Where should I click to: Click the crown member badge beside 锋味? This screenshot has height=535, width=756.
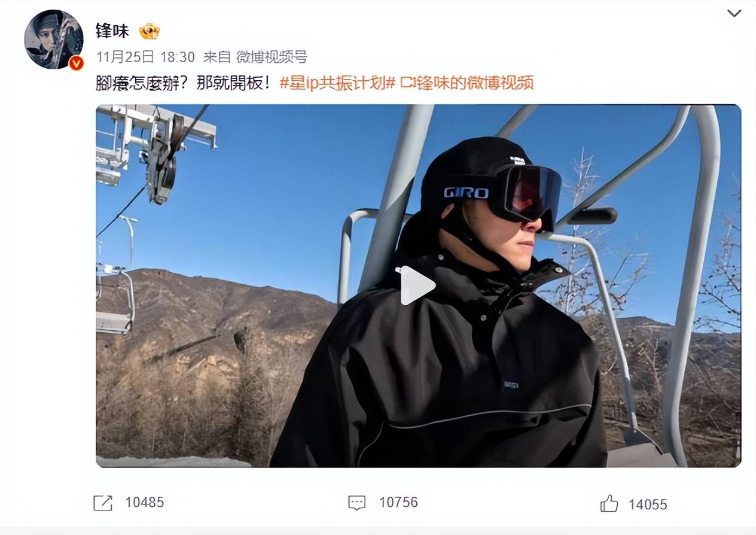coord(150,31)
